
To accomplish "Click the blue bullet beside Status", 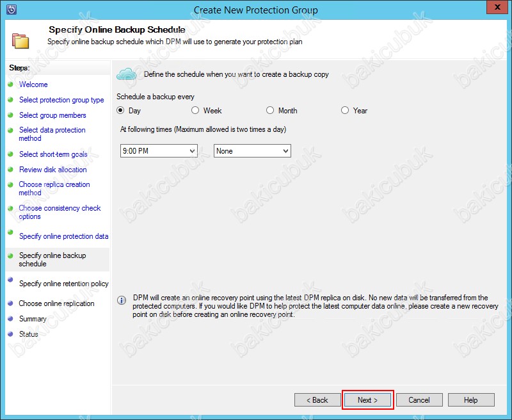I will pyautogui.click(x=10, y=334).
